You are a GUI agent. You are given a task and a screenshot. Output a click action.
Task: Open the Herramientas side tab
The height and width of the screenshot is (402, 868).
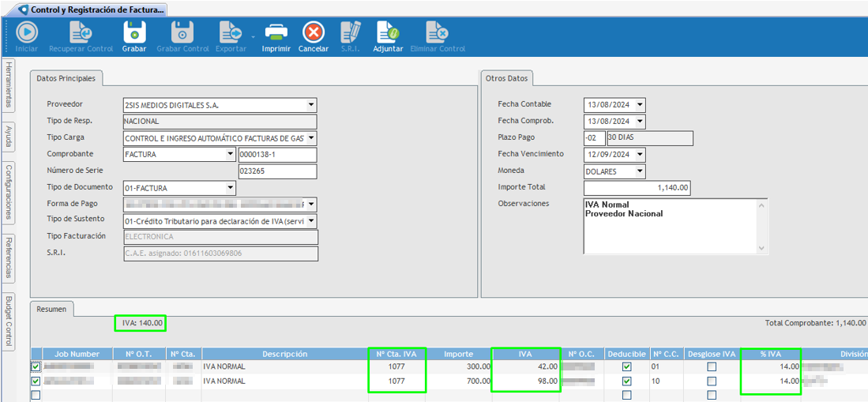click(x=9, y=85)
